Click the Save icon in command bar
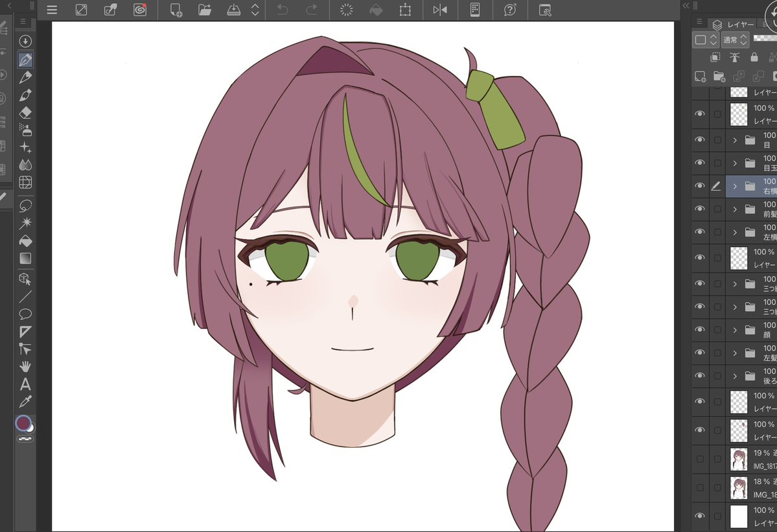This screenshot has height=532, width=777. (x=233, y=10)
